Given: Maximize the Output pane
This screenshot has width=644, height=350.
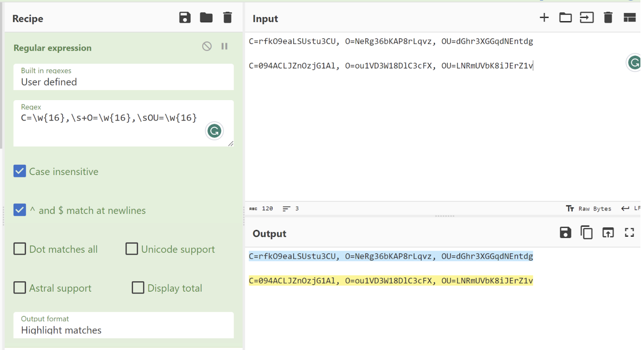Looking at the screenshot, I should point(629,232).
